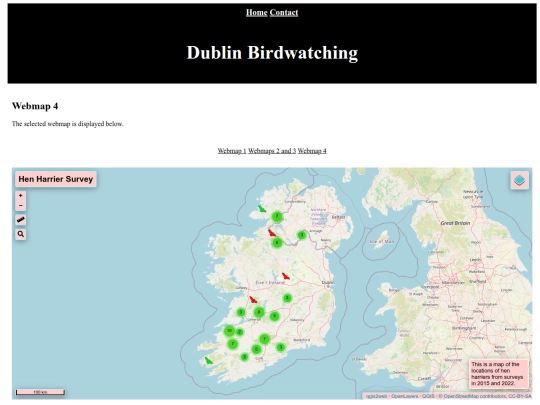Zoom out with the map minus button
540x405 pixels.
[x=21, y=206]
